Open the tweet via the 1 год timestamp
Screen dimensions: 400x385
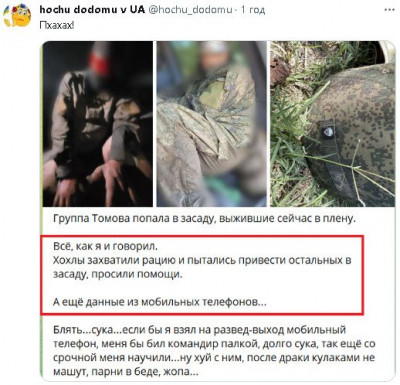pyautogui.click(x=253, y=10)
